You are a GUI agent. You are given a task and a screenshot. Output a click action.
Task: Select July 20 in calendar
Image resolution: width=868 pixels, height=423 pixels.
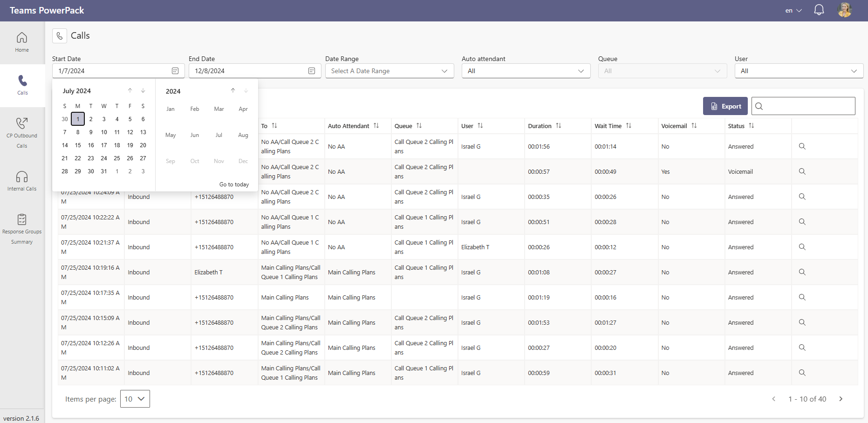(x=143, y=145)
